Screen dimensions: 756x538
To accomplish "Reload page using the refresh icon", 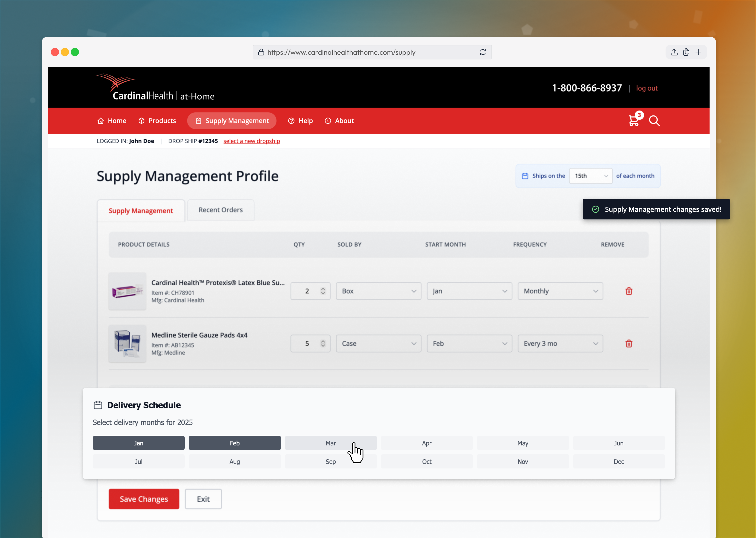I will 483,52.
